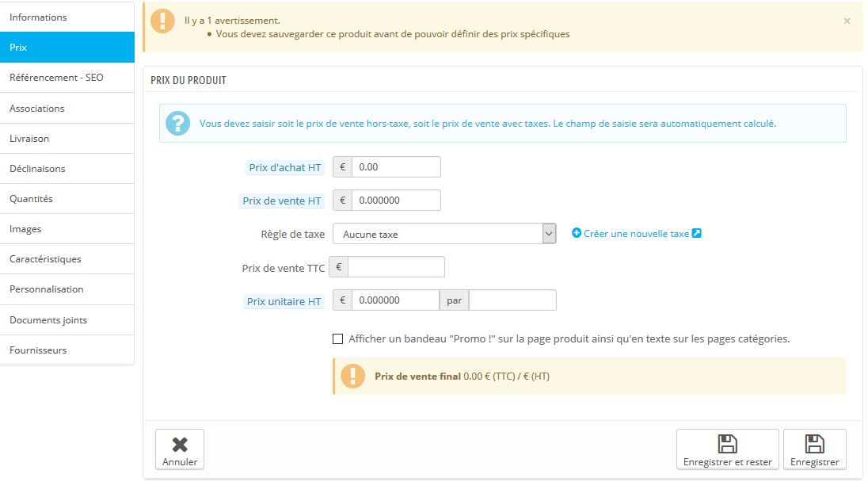
Task: Click the Enregistrer button
Action: pos(814,450)
